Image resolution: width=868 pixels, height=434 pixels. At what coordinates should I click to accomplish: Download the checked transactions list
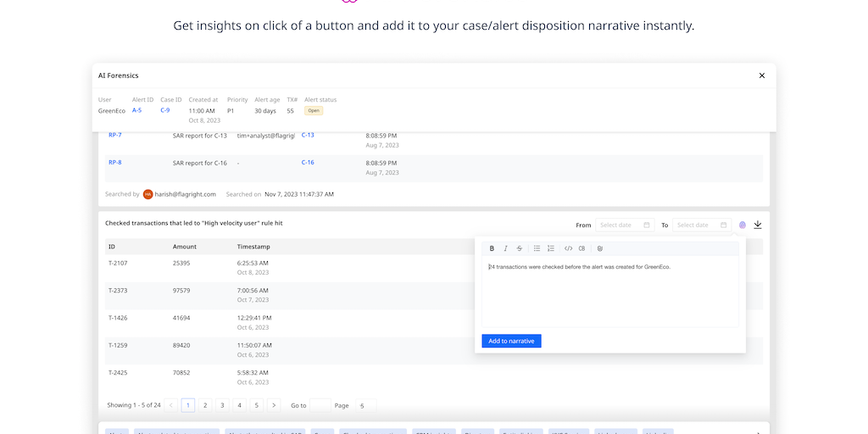(758, 225)
